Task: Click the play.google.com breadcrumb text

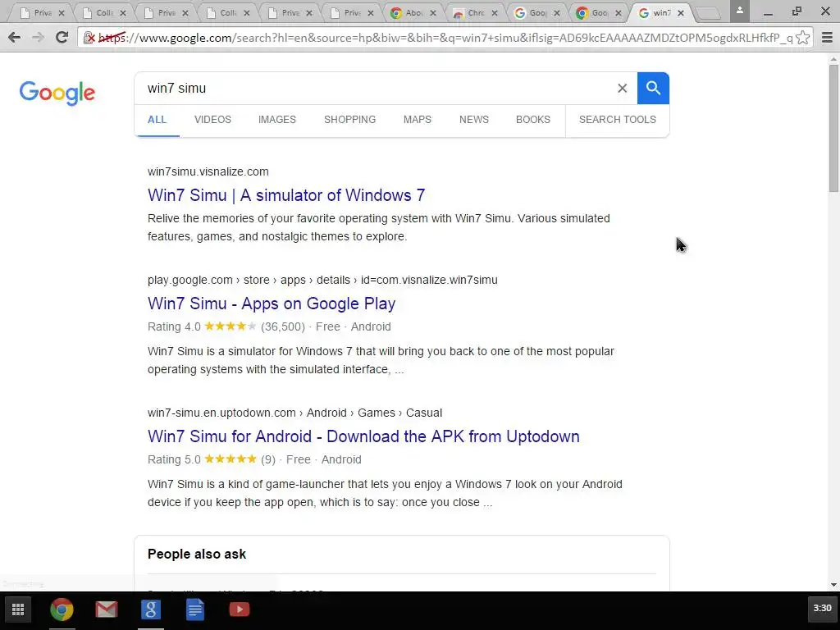Action: (322, 280)
